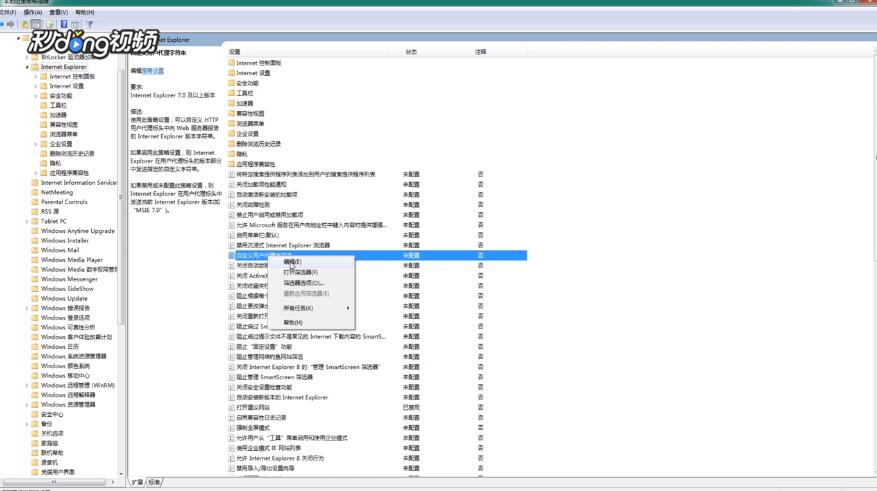Select Windows Messenger in tree
Image resolution: width=877 pixels, height=491 pixels.
[69, 279]
